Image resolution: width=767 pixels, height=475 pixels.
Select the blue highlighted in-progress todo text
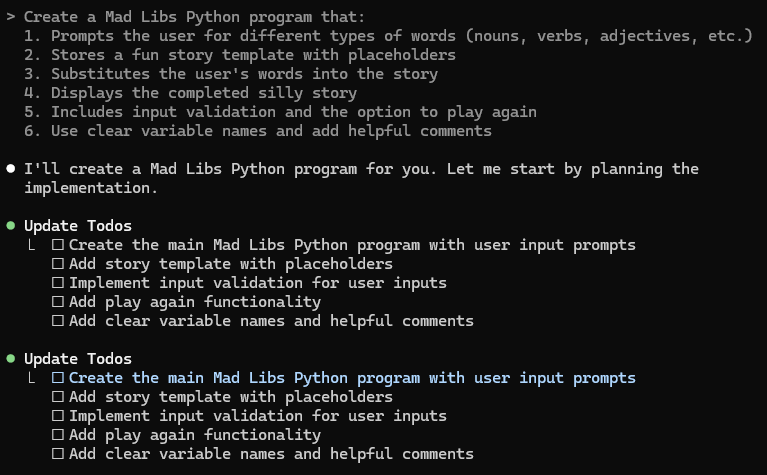click(352, 378)
